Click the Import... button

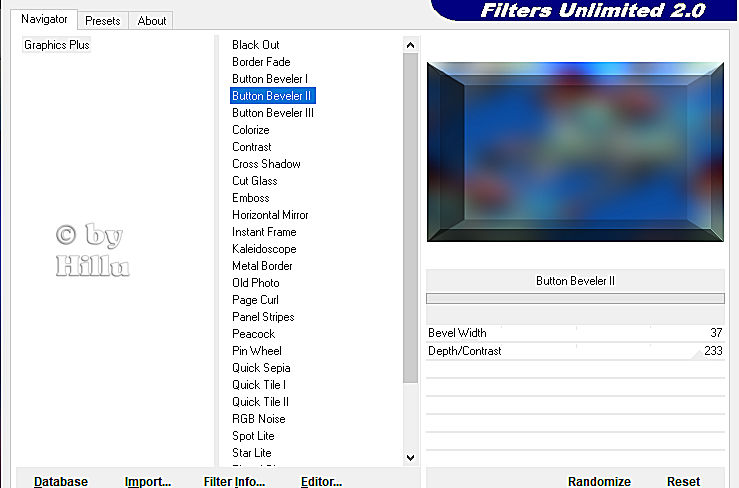pyautogui.click(x=148, y=481)
